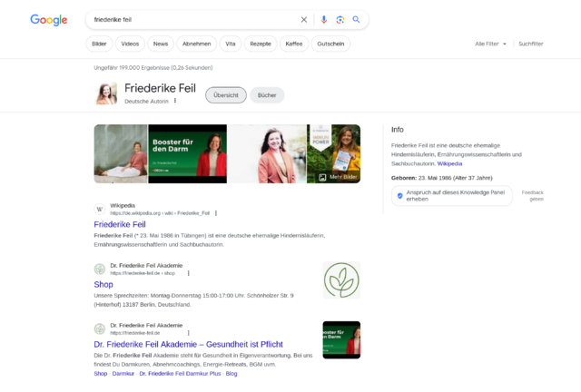Viewport: 581px width, 392px height.
Task: Click the Dr. Friederike Feil Darmkur Plus sitelink
Action: (180, 374)
